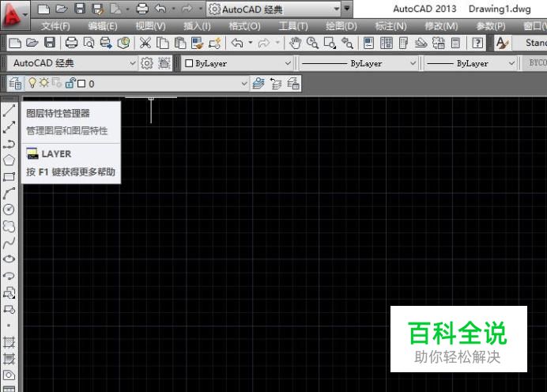Image resolution: width=547 pixels, height=392 pixels.
Task: Select the Ellipse draw tool
Action: [9, 259]
